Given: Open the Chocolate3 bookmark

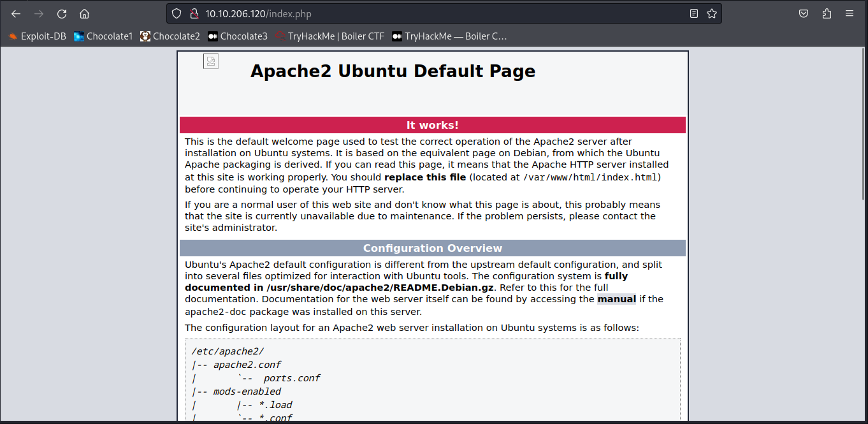Looking at the screenshot, I should click(x=237, y=36).
